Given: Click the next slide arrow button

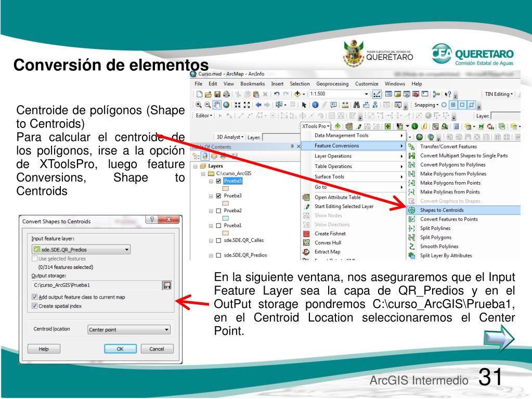Looking at the screenshot, I should pyautogui.click(x=499, y=338).
